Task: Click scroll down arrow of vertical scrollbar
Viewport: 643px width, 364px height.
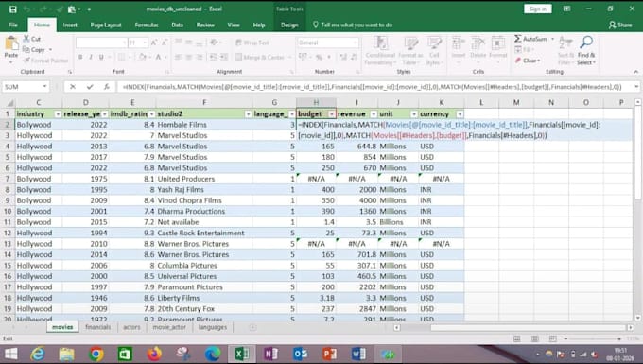Action: coord(637,318)
